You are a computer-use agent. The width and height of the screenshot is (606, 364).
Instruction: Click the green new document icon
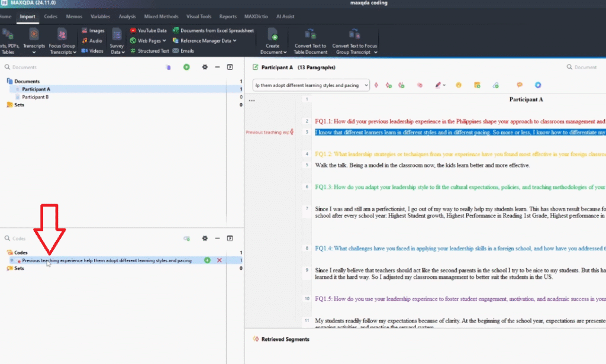pyautogui.click(x=186, y=67)
